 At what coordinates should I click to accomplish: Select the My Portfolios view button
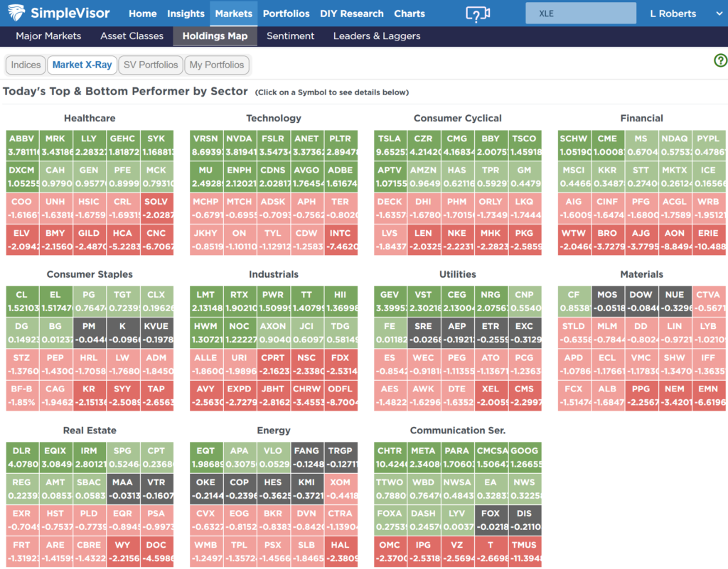tap(216, 65)
